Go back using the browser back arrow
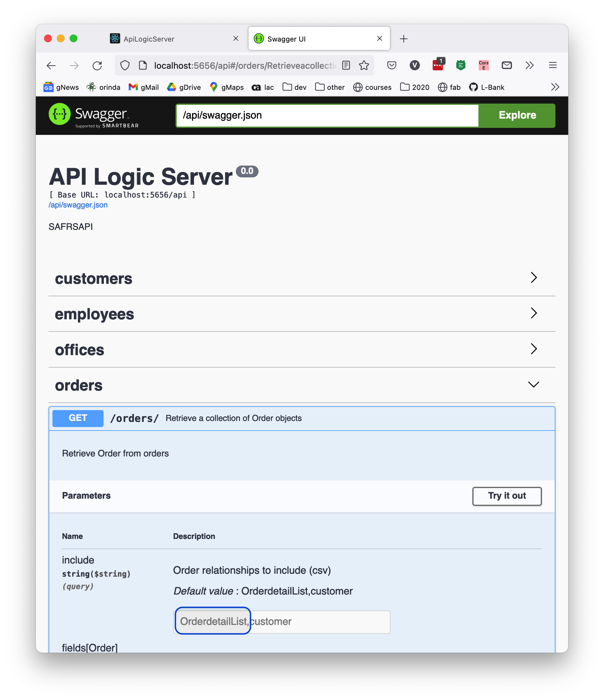Screen dimensions: 604x700 tap(51, 66)
